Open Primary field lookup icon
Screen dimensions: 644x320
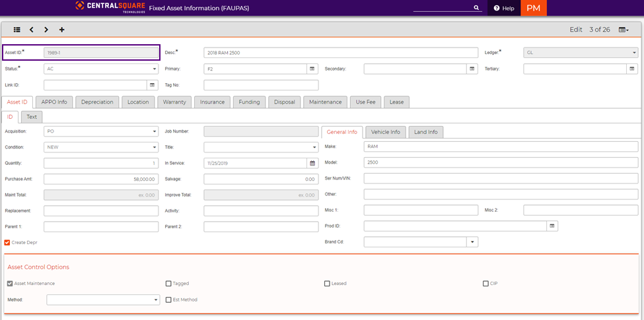click(312, 69)
